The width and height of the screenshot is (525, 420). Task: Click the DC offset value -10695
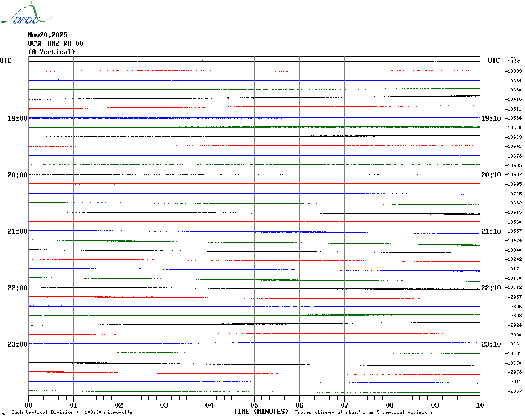pyautogui.click(x=513, y=184)
